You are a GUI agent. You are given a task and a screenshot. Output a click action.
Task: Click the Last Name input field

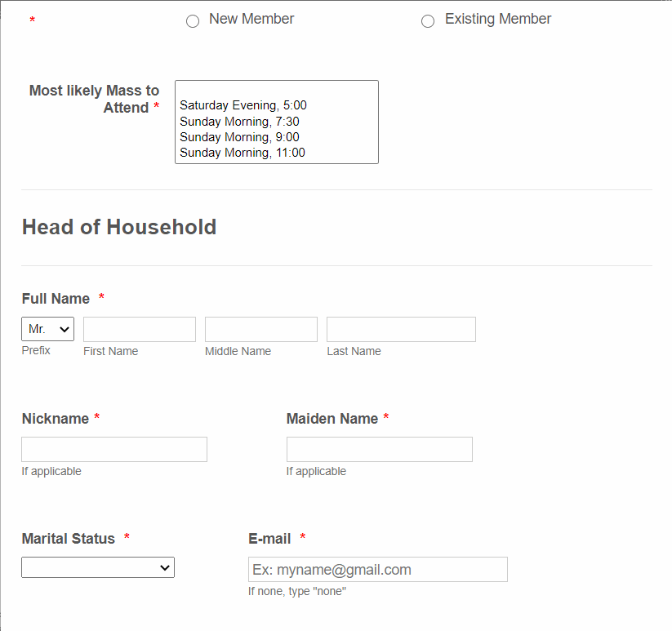(400, 329)
